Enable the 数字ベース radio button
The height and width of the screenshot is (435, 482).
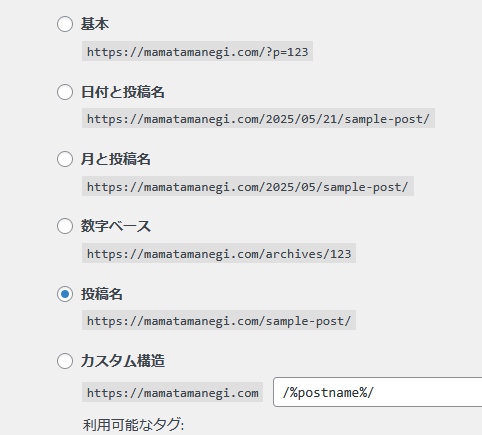pyautogui.click(x=65, y=226)
